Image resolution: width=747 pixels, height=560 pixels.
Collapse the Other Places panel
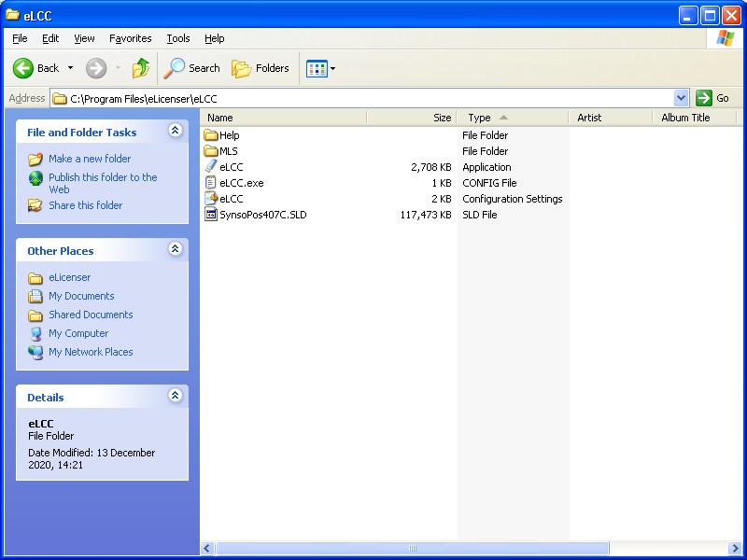(x=176, y=249)
